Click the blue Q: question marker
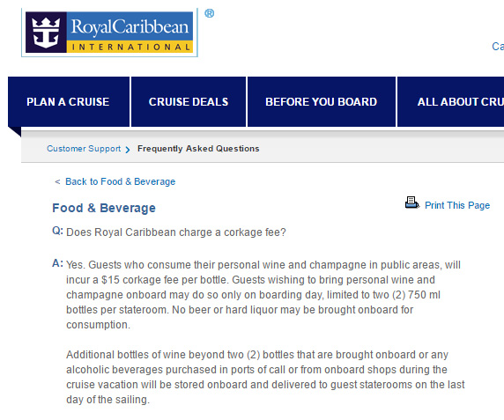The height and width of the screenshot is (420, 504). [x=57, y=231]
